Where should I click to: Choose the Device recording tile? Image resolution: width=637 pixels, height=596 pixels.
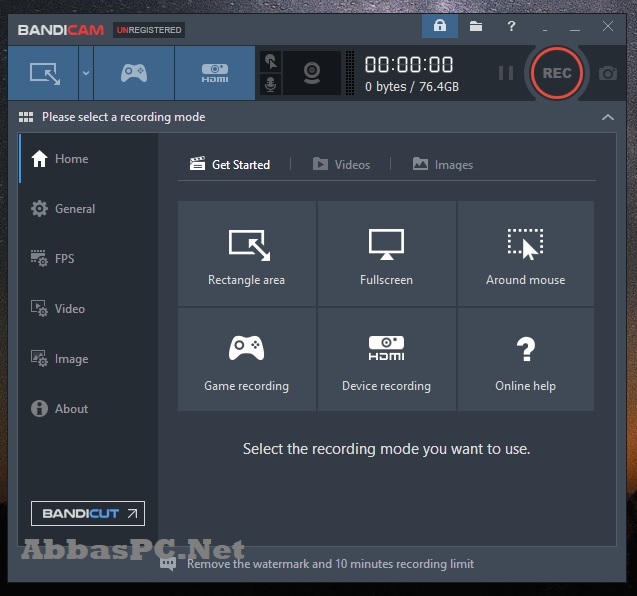tap(386, 360)
